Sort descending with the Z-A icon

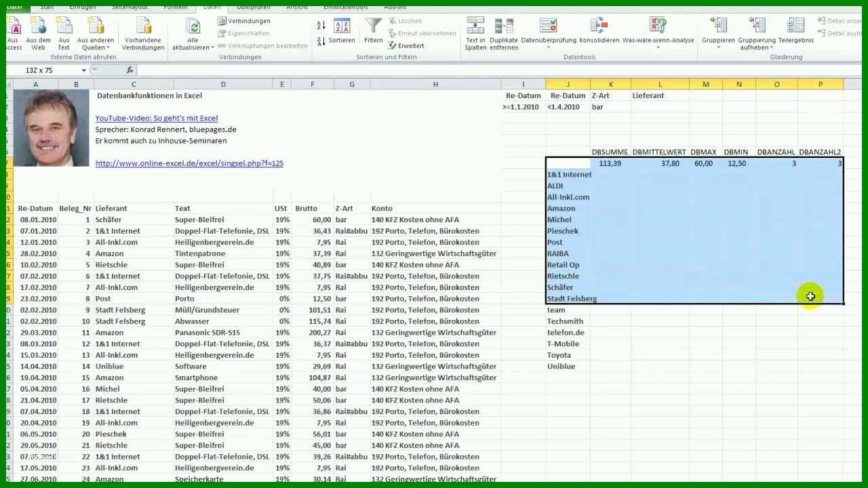(x=321, y=41)
